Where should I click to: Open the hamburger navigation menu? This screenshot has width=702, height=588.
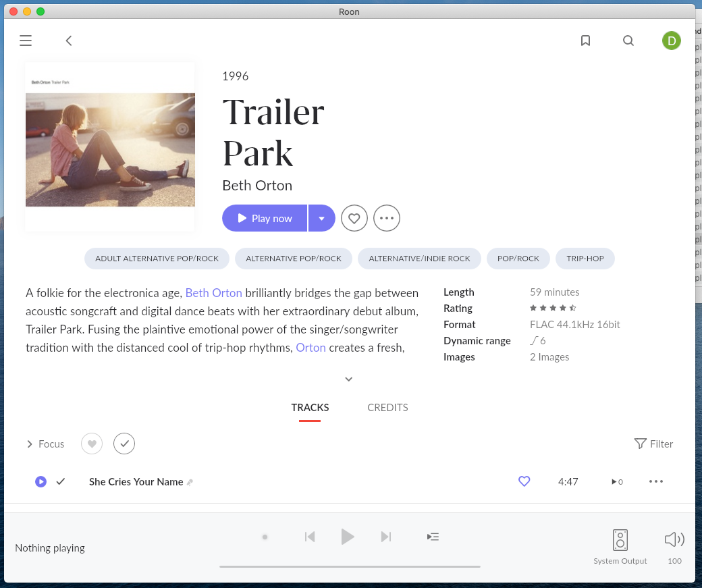pyautogui.click(x=26, y=41)
